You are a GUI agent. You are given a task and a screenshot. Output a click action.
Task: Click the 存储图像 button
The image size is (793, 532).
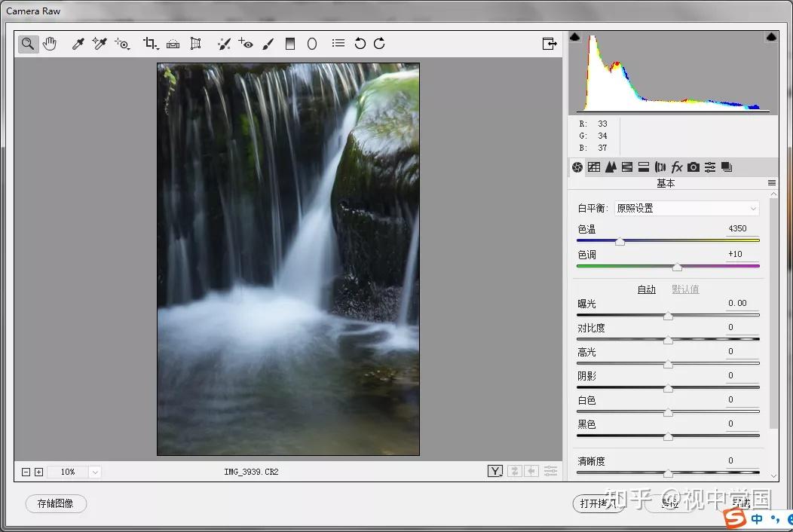pyautogui.click(x=56, y=503)
